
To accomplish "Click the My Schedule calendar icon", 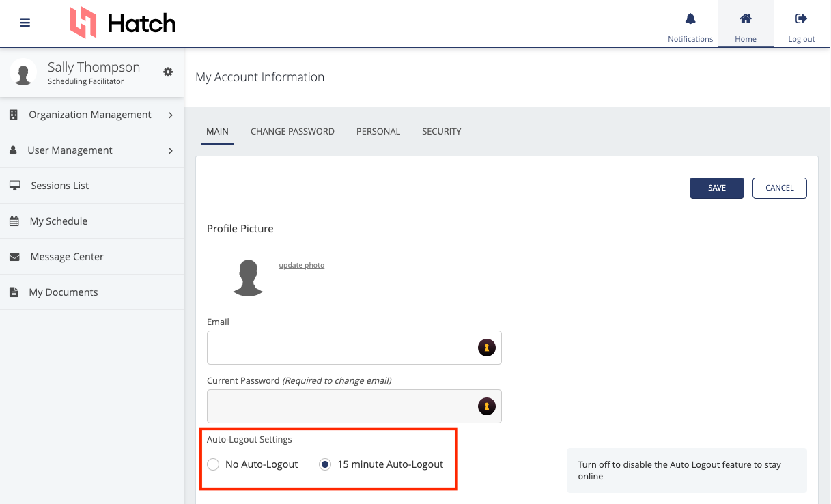I will click(14, 221).
